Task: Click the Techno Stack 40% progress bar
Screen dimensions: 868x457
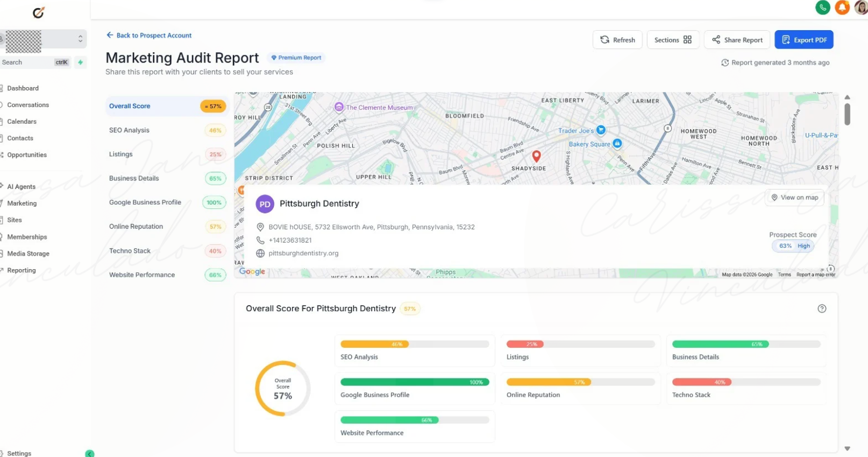Action: point(746,382)
